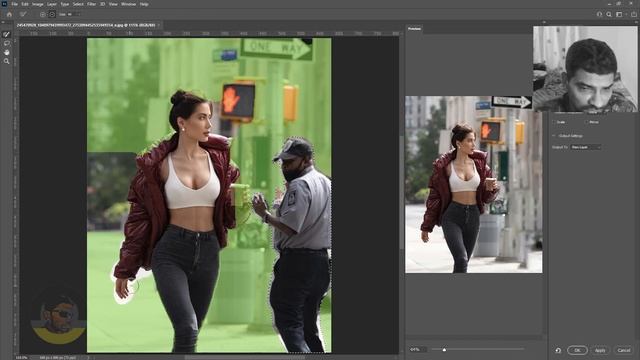Open the Output To dropdown
This screenshot has height=360, width=640.
click(x=586, y=147)
